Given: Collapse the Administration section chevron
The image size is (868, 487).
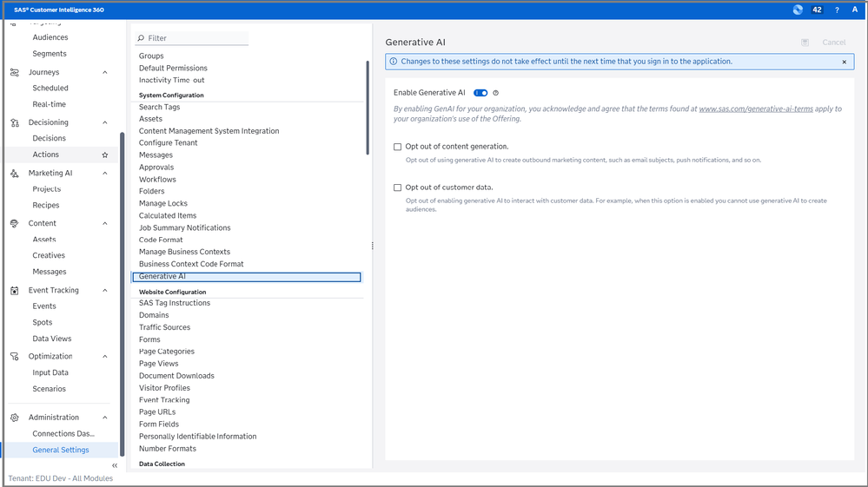Looking at the screenshot, I should [105, 418].
